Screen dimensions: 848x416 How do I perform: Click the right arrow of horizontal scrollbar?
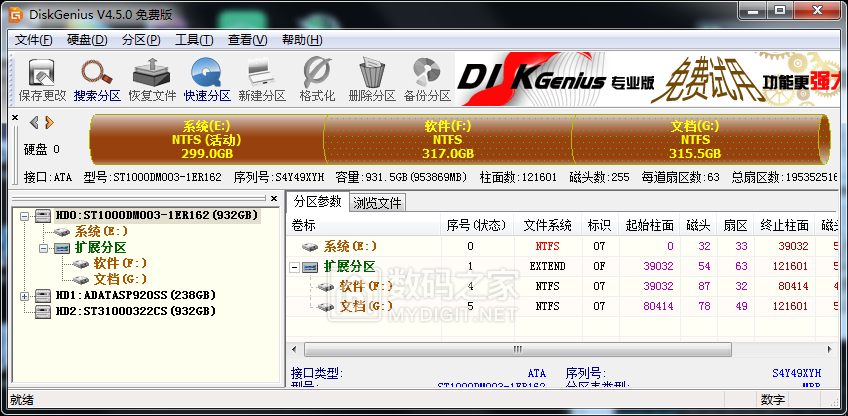tap(830, 349)
